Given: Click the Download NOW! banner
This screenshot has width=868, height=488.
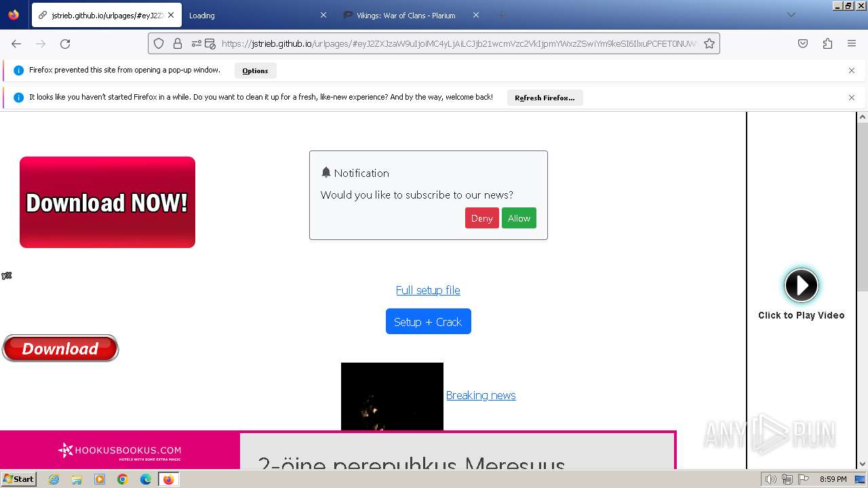Looking at the screenshot, I should pos(107,202).
